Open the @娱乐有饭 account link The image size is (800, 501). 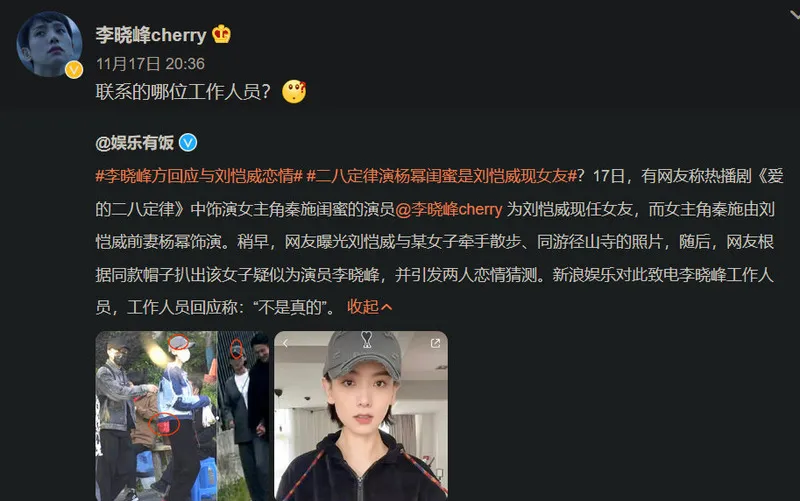click(135, 143)
